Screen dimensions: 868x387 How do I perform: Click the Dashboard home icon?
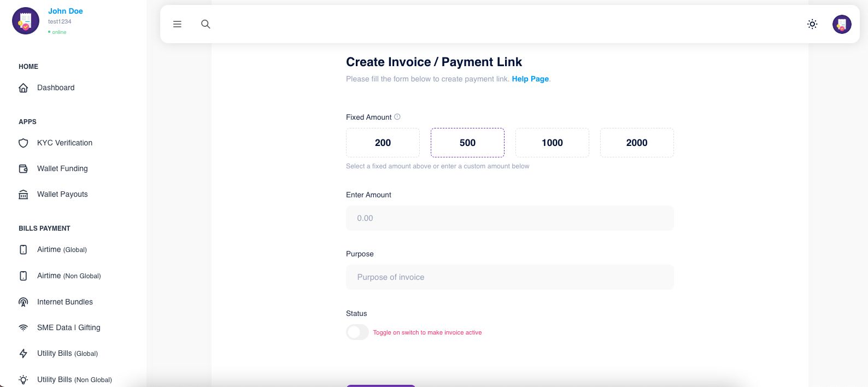(x=24, y=88)
